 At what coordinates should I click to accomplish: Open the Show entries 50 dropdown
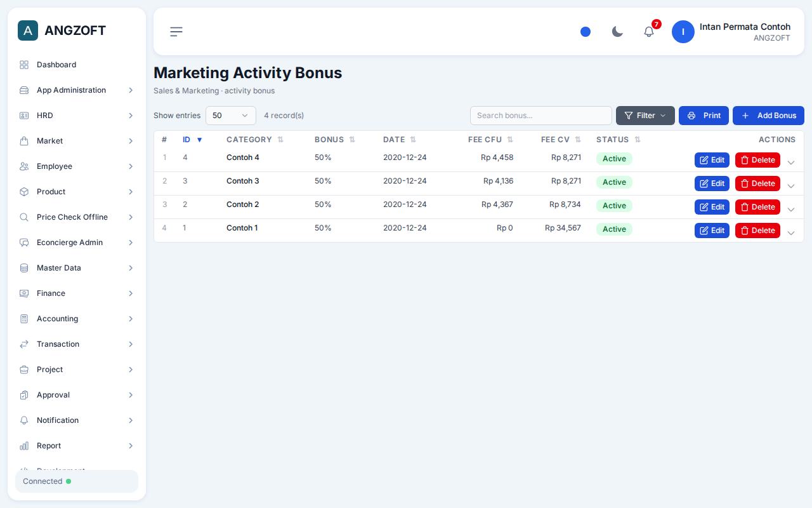(231, 116)
